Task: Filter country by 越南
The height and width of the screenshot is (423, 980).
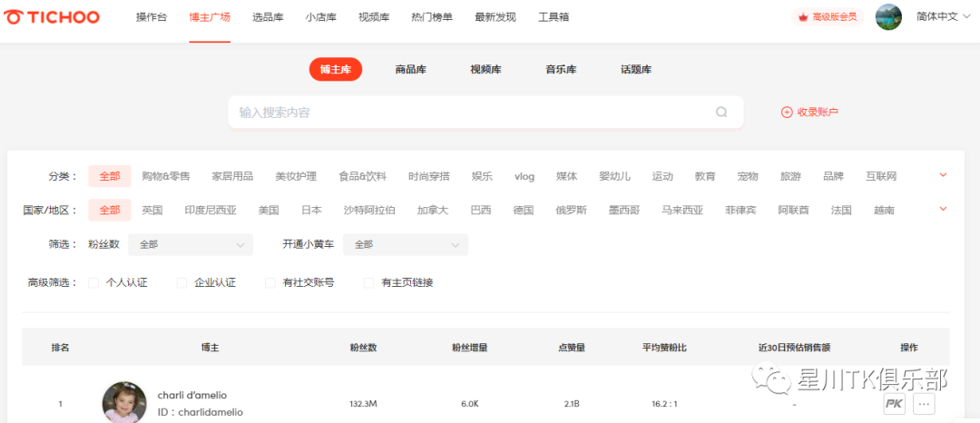Action: pos(884,210)
